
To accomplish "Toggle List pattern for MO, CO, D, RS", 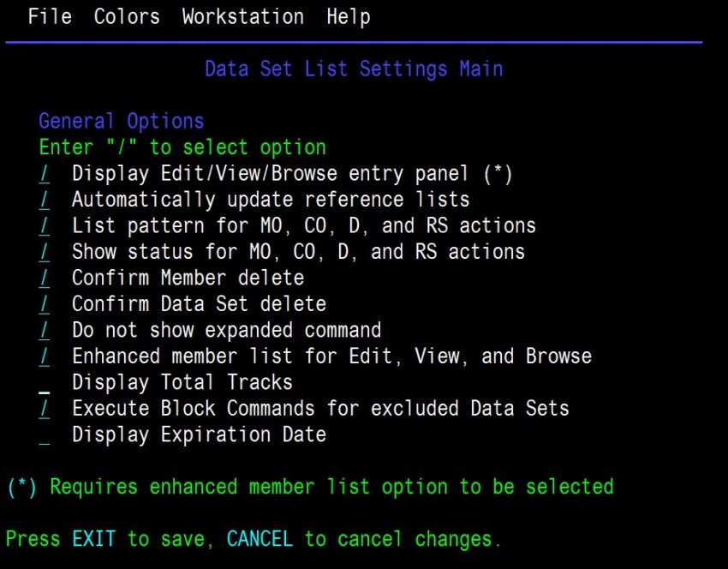I will pyautogui.click(x=45, y=226).
